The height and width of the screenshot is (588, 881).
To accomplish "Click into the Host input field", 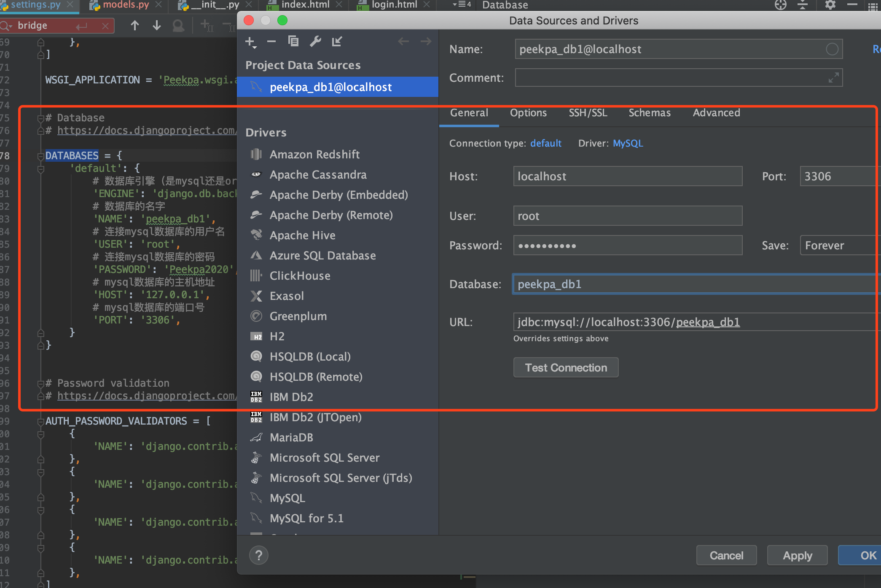I will pyautogui.click(x=627, y=176).
